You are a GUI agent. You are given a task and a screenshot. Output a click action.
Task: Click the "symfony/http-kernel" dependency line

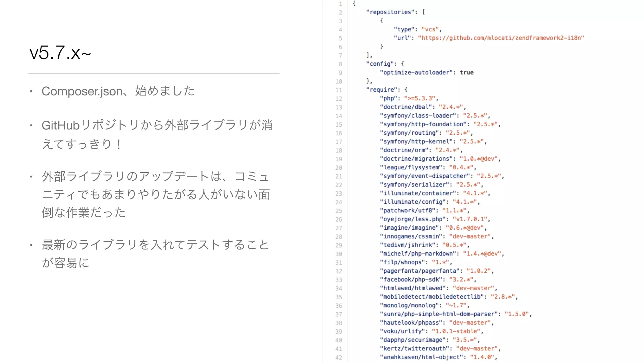pos(433,141)
